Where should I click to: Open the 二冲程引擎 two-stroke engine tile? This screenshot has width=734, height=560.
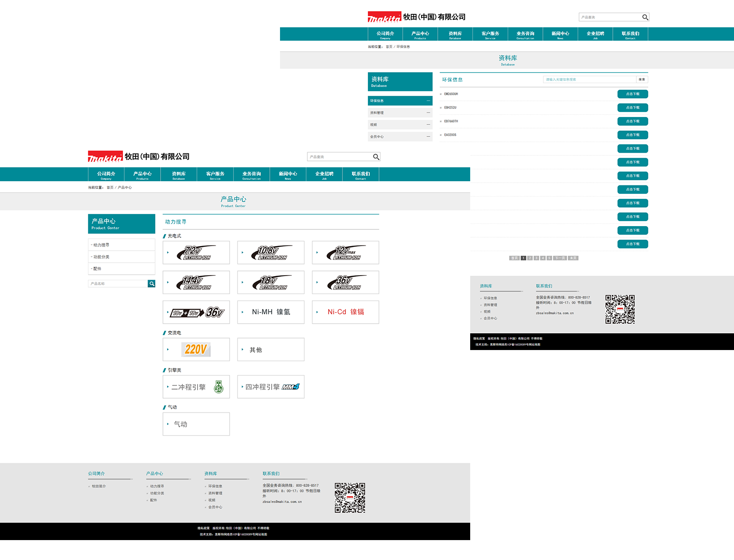pos(196,387)
